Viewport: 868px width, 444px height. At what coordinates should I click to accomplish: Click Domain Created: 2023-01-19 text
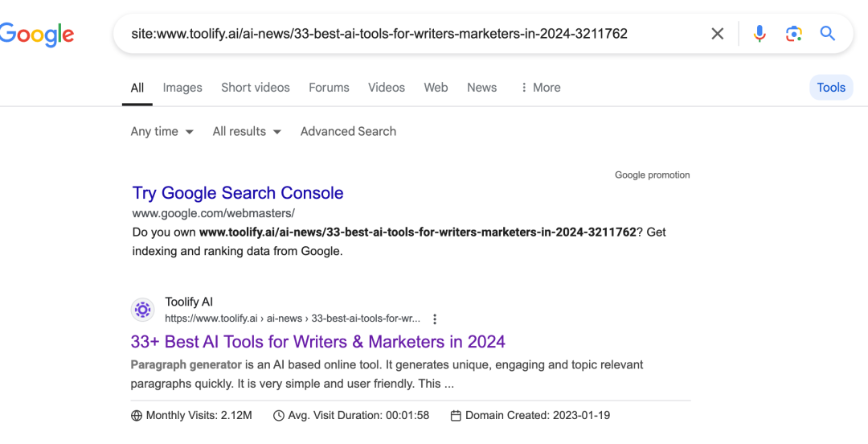point(538,416)
